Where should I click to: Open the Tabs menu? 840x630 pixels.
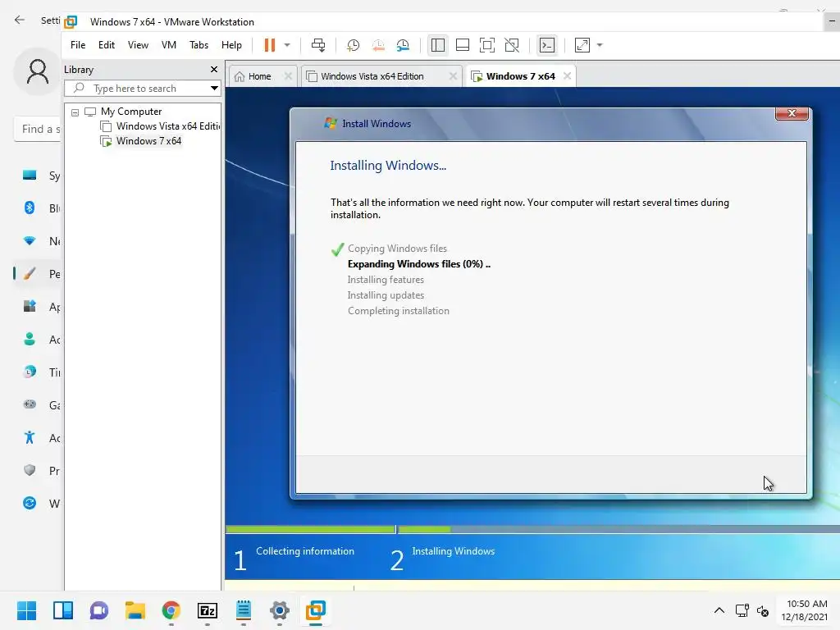(199, 45)
